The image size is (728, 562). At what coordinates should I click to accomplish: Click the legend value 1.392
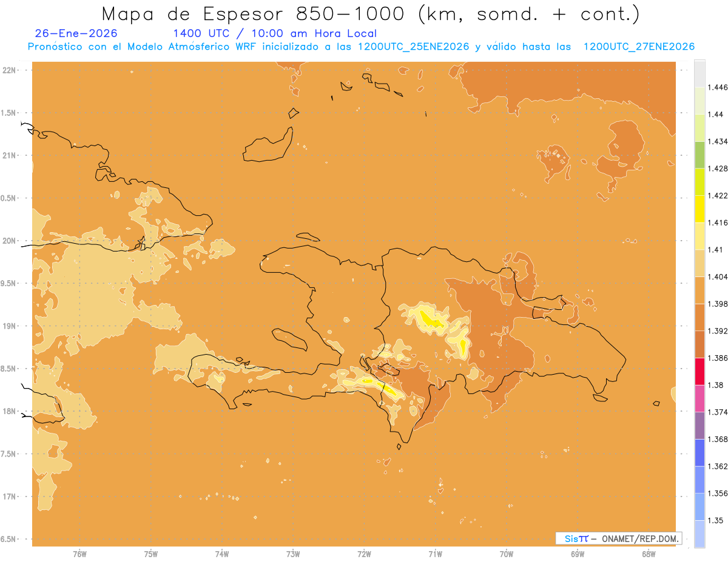point(717,331)
